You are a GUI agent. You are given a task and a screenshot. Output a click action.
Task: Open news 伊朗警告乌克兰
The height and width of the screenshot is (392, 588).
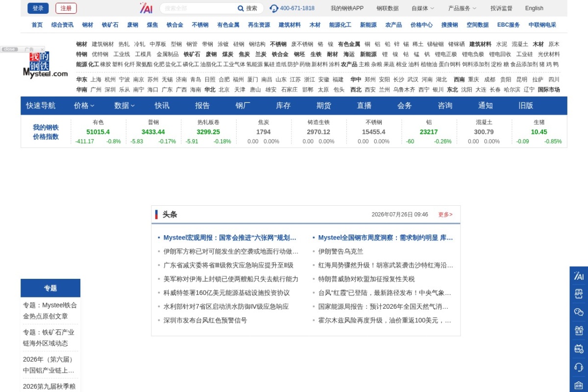[341, 251]
